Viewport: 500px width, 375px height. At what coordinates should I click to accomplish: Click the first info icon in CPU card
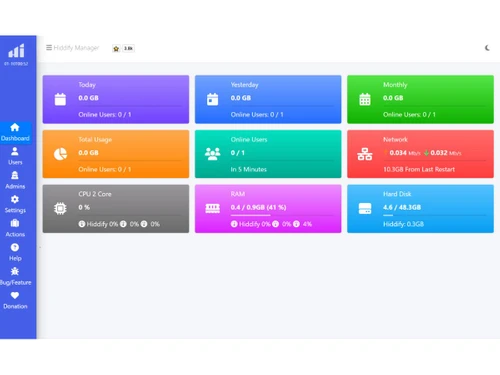click(82, 224)
